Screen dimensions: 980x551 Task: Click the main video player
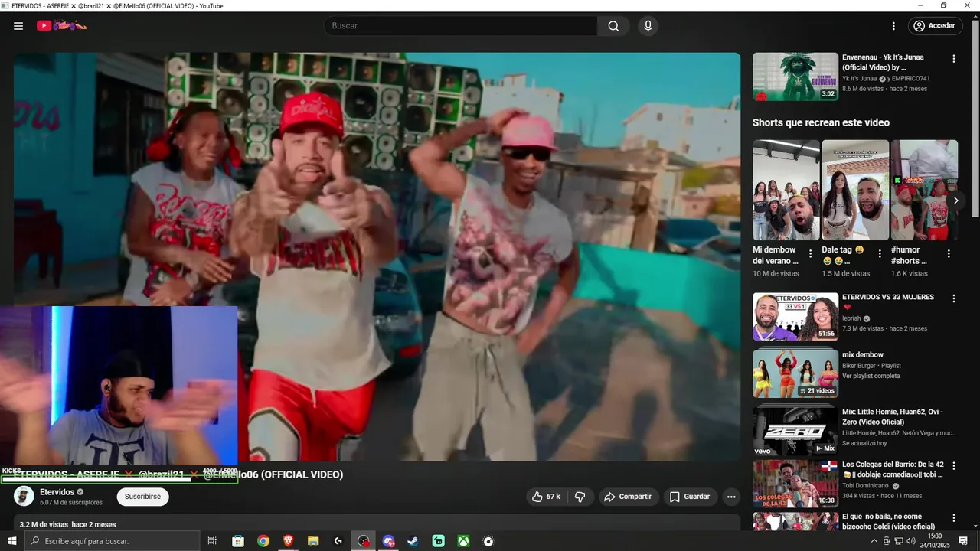pyautogui.click(x=377, y=256)
